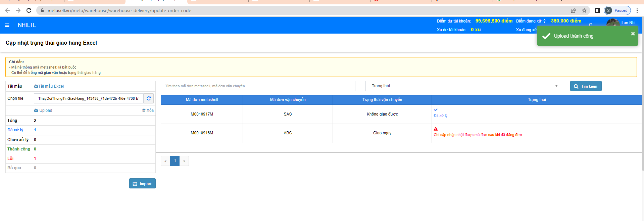Go to next page with » arrow
Viewport: 644px width, 221px height.
coord(184,161)
